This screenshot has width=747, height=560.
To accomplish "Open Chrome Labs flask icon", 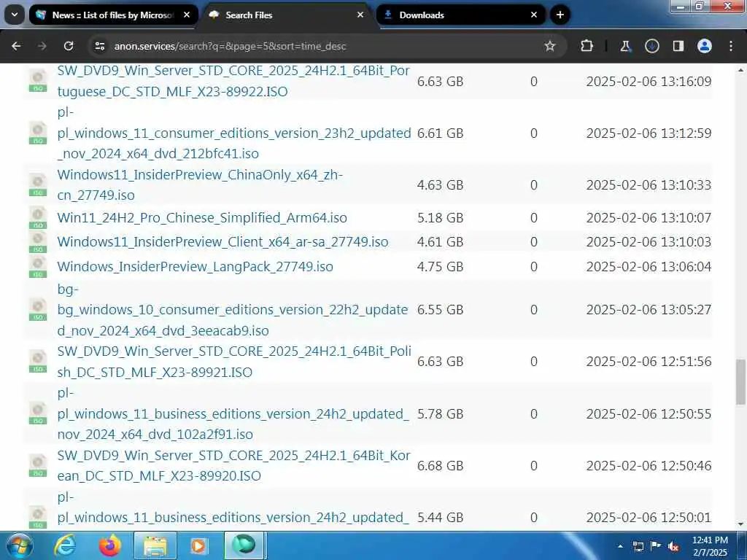I will click(625, 46).
